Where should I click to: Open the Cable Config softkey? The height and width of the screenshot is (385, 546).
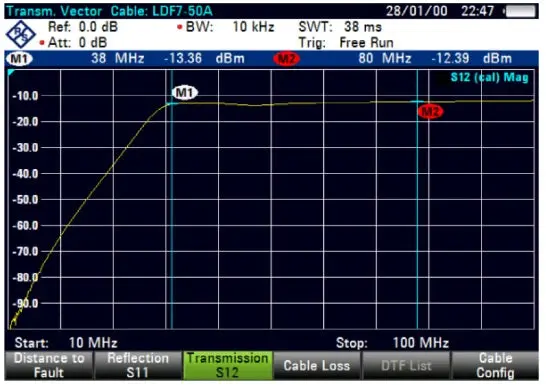coord(495,366)
